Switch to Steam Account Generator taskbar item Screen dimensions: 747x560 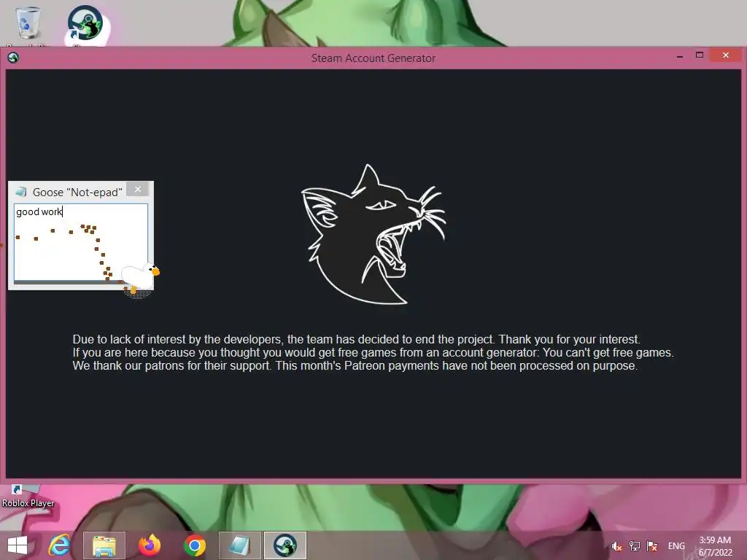pyautogui.click(x=285, y=545)
